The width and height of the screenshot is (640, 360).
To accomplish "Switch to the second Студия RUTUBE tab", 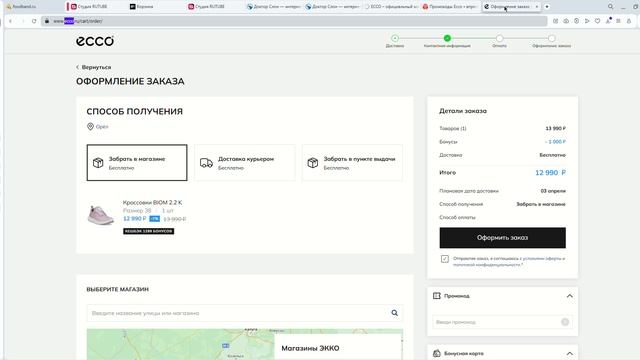I will point(214,7).
